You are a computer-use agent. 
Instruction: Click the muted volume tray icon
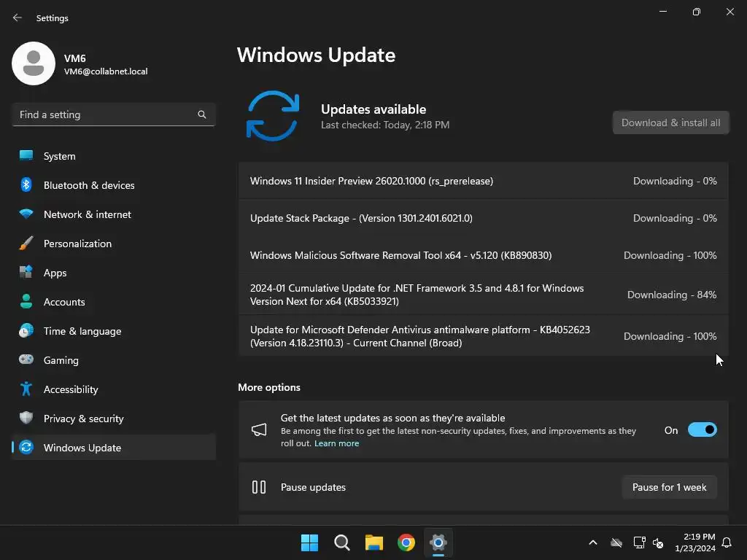(x=658, y=542)
